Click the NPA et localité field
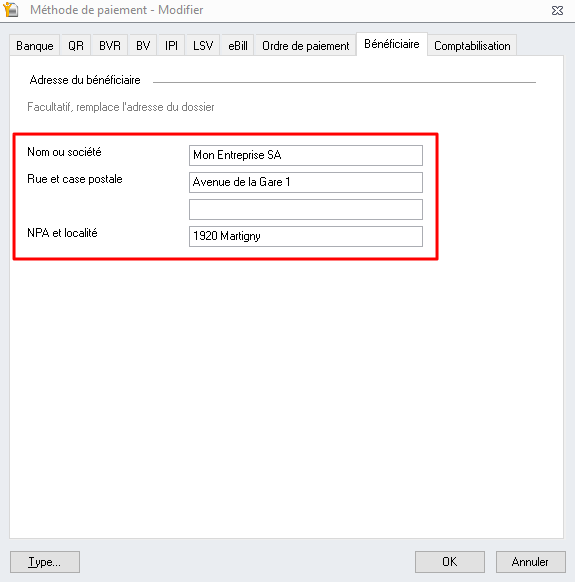The height and width of the screenshot is (582, 575). point(306,236)
